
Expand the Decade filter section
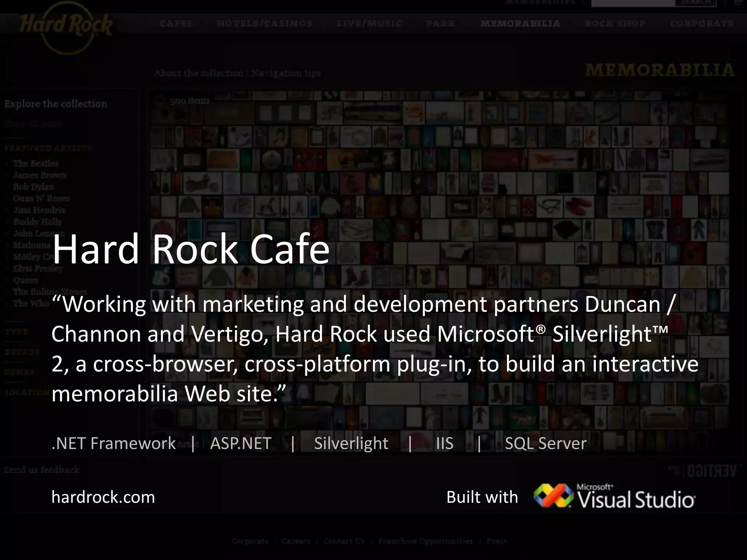(22, 352)
